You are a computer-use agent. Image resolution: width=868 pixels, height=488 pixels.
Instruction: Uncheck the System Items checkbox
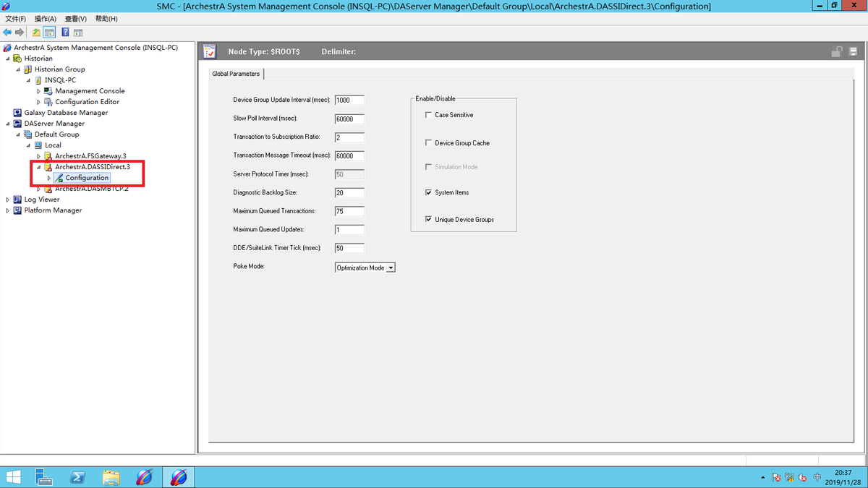click(429, 192)
